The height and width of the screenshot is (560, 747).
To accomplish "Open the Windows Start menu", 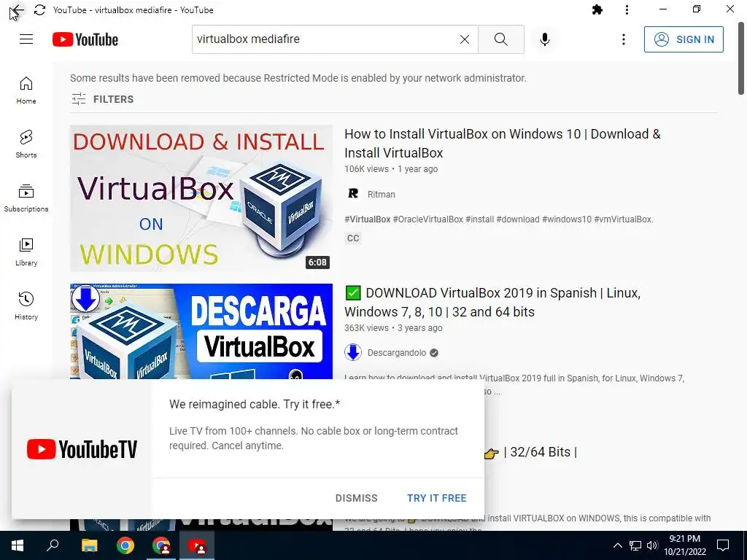I will pos(18,545).
